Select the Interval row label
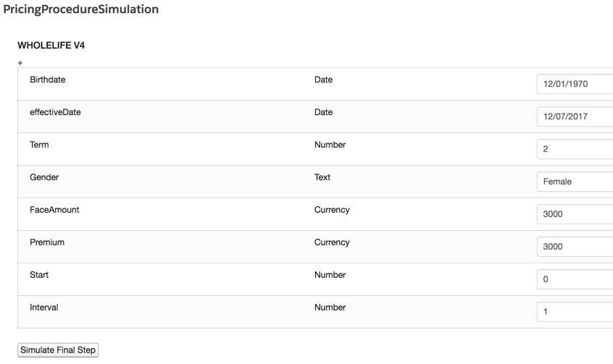 pos(43,308)
